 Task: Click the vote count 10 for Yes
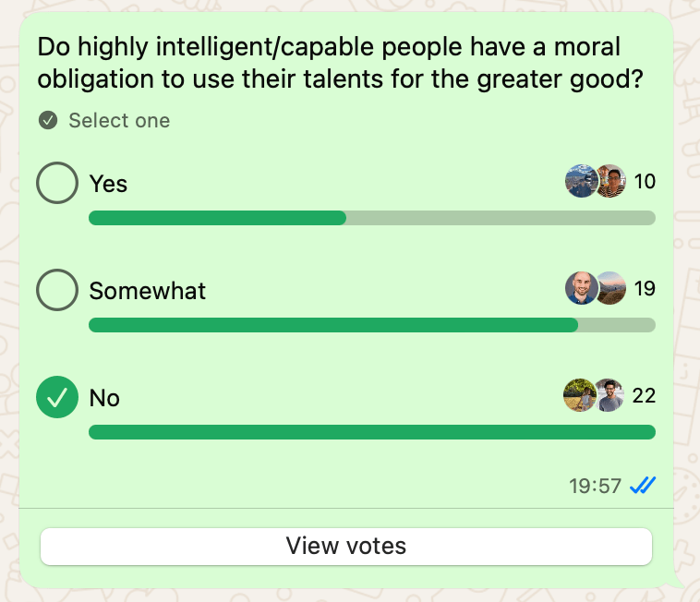click(x=645, y=182)
